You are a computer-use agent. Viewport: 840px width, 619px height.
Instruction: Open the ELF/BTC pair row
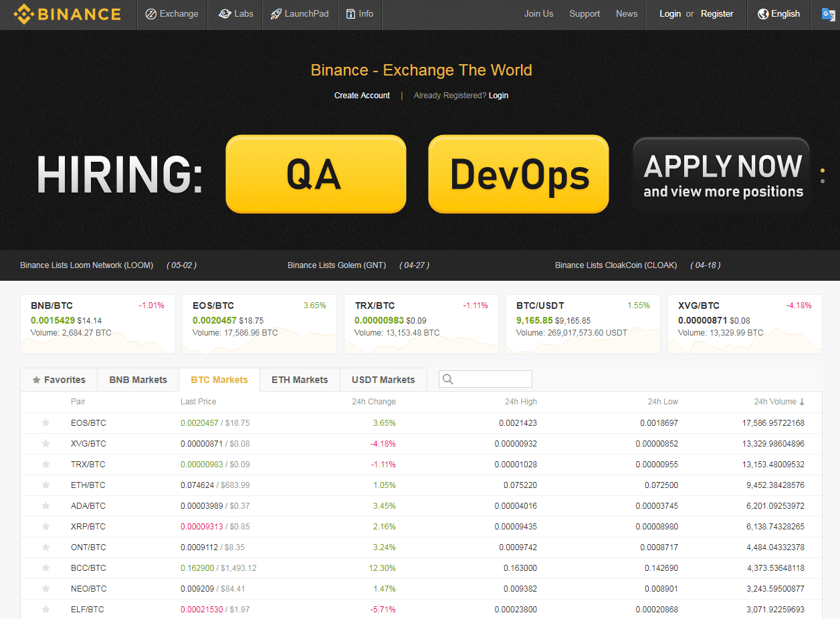click(x=421, y=610)
